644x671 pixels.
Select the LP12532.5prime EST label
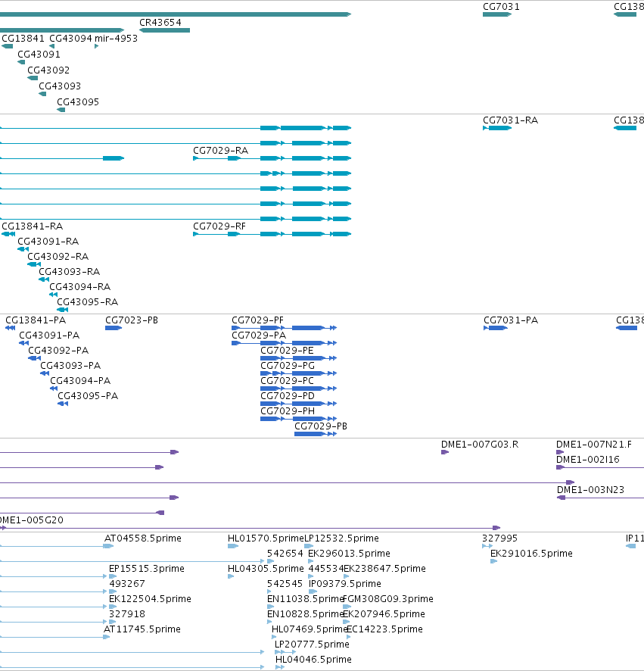[341, 538]
